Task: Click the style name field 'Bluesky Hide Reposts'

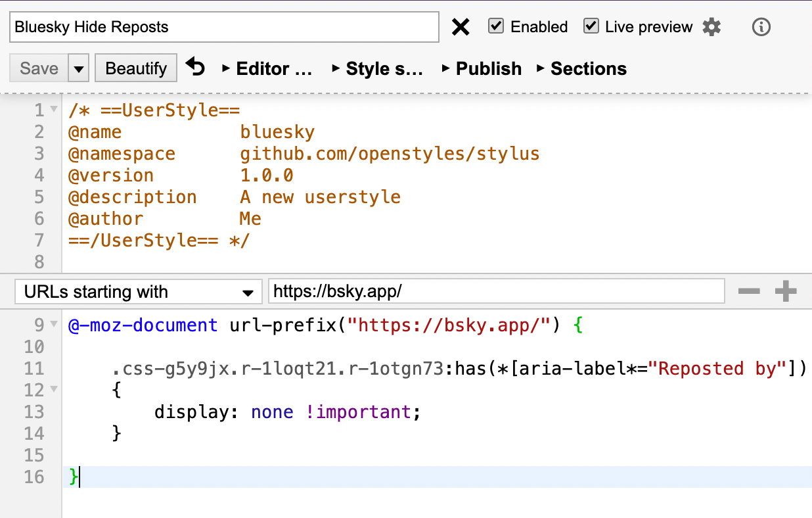Action: [x=224, y=27]
